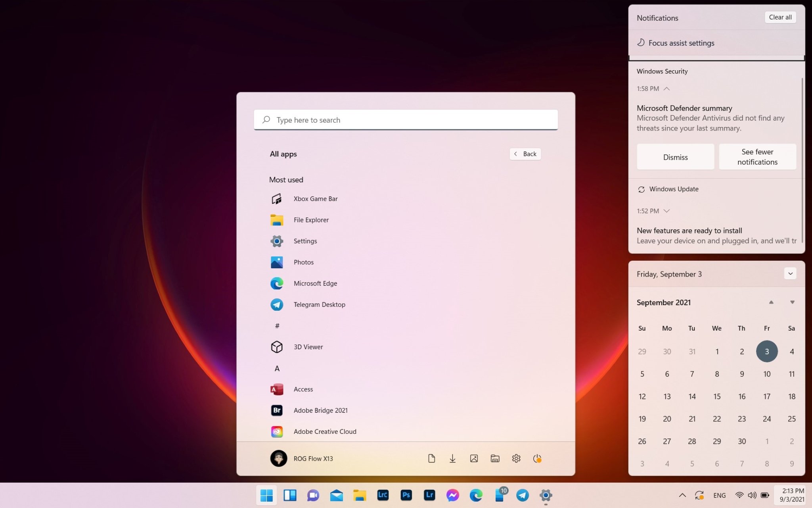Open Focus assist settings
The image size is (812, 508).
(681, 43)
